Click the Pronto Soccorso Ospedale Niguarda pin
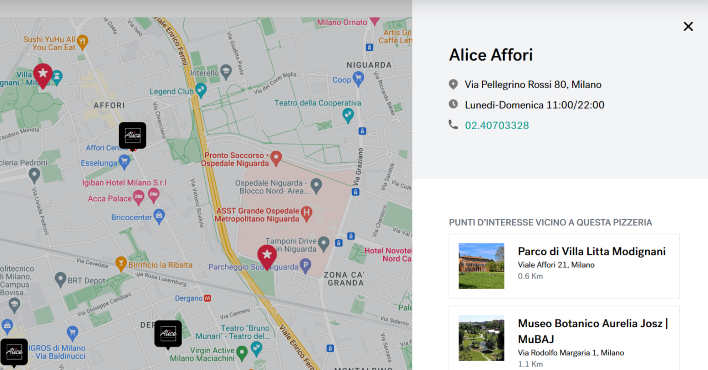The image size is (708, 370). coord(276,158)
